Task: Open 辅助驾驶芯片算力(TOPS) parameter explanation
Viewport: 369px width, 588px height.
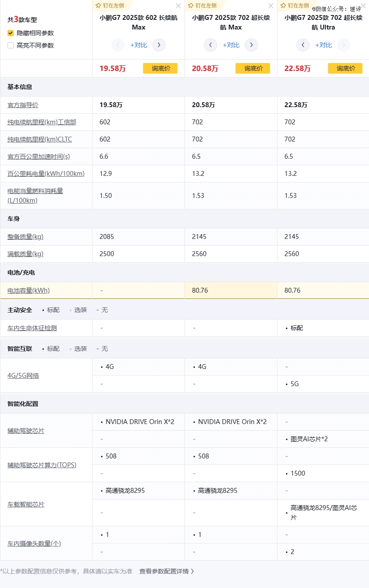Action: (42, 465)
